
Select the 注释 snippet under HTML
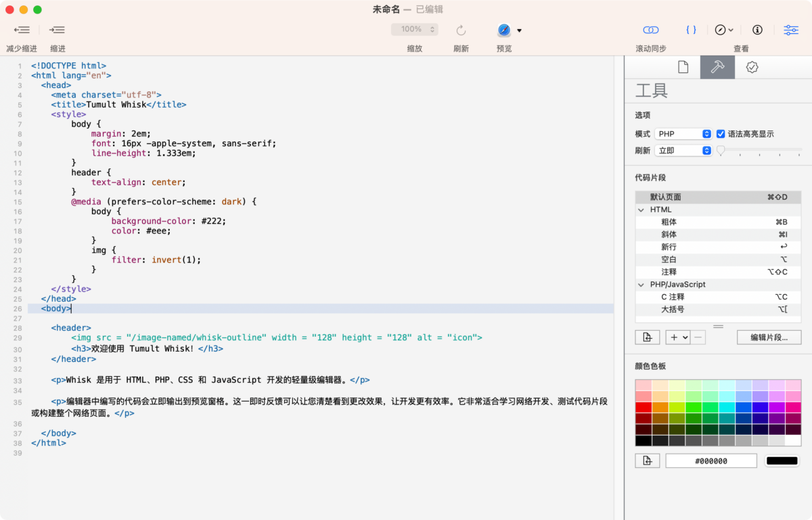718,272
